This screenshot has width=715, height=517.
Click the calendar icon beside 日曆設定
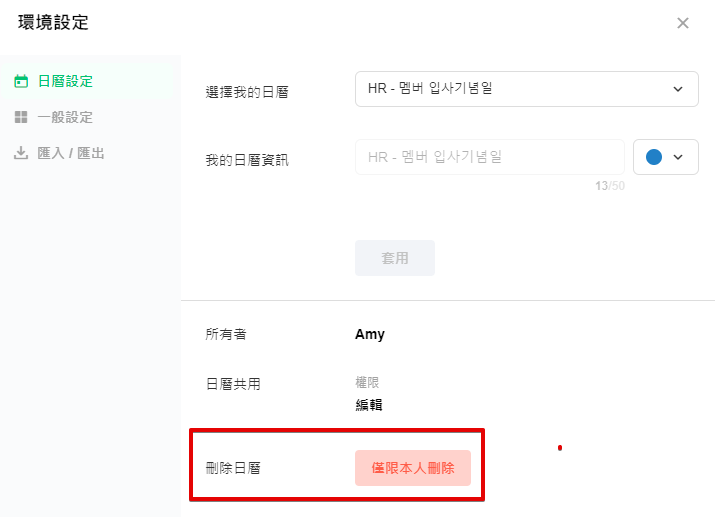tap(21, 81)
